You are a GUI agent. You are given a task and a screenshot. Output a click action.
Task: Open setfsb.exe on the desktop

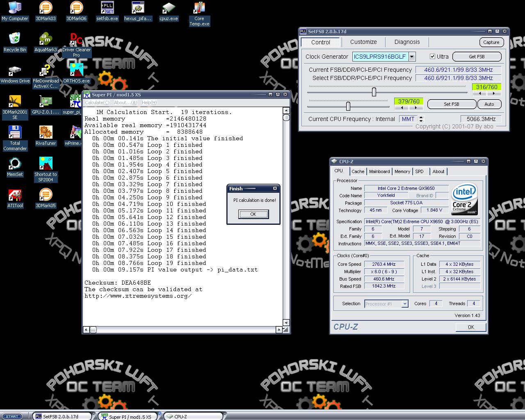point(107,11)
